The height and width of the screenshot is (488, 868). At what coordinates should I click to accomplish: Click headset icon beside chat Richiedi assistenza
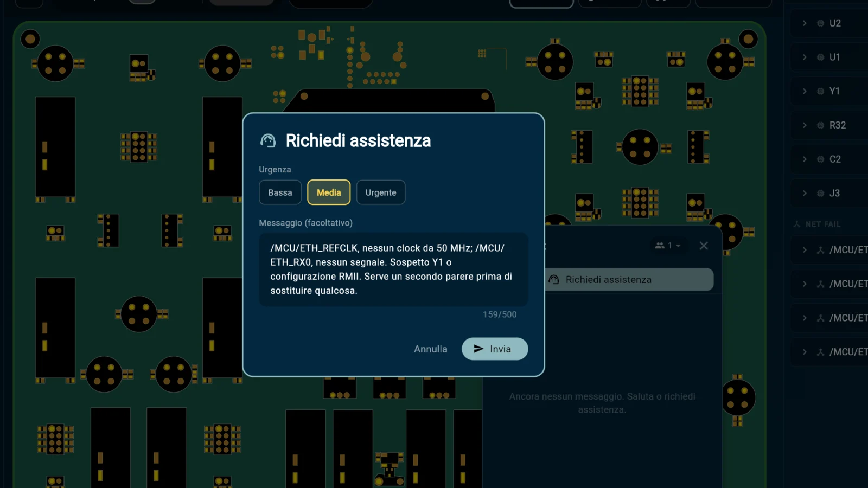[x=554, y=280]
